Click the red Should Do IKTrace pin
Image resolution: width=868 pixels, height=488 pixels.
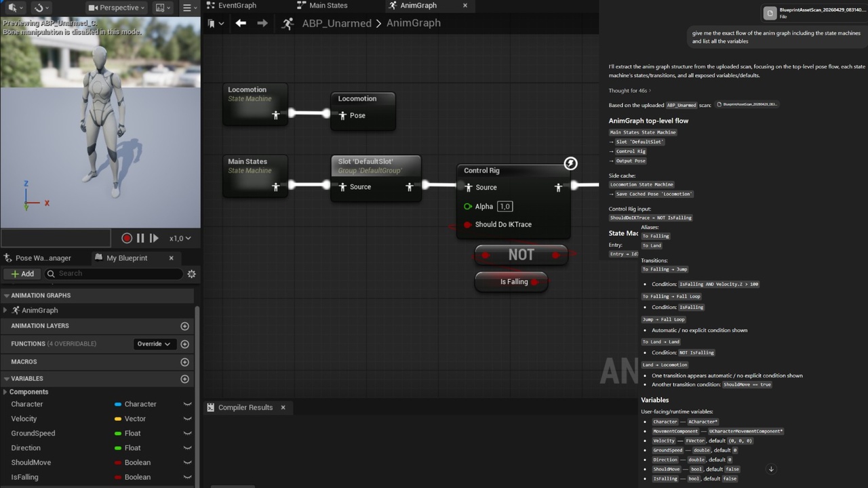pos(468,224)
